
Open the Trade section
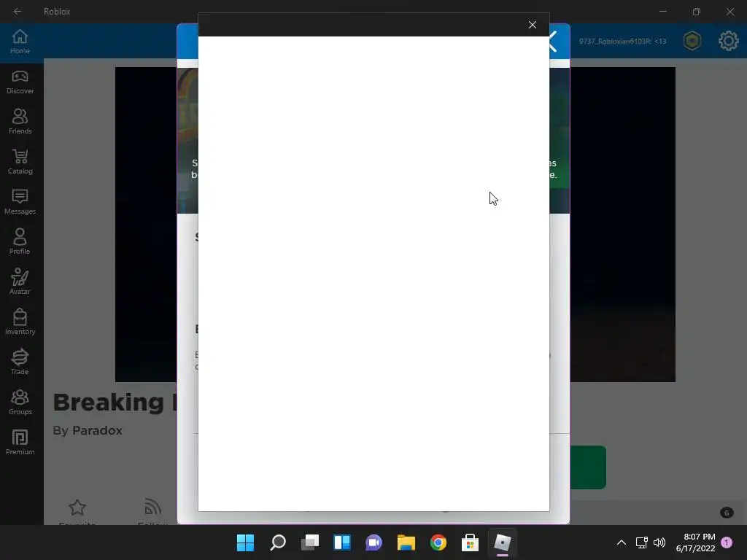click(20, 362)
